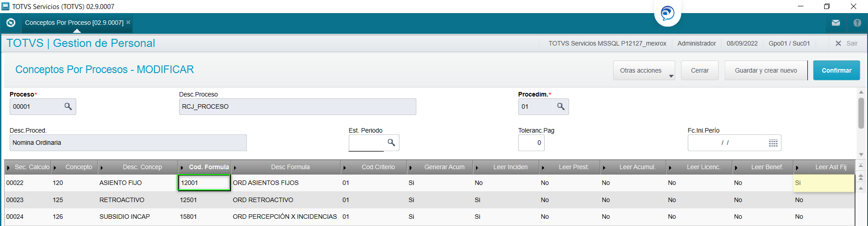Open the Fc.Ini.Perío calendar icon

773,143
